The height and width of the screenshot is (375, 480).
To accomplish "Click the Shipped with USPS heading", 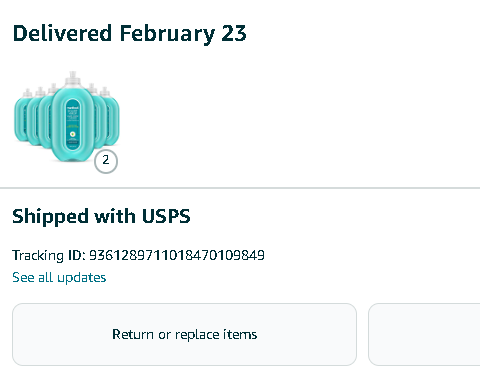I will tap(101, 216).
